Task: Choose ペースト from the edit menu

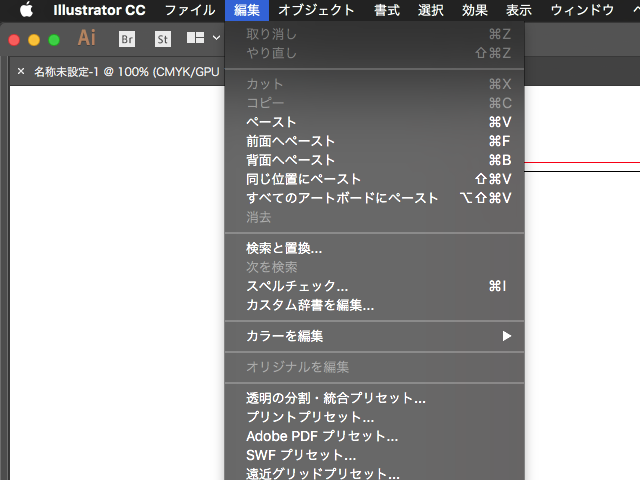Action: pyautogui.click(x=374, y=122)
